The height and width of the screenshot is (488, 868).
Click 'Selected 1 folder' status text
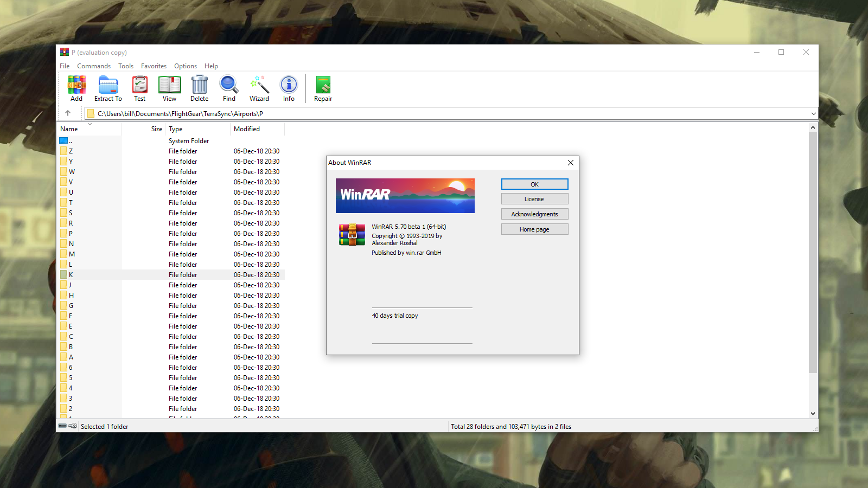(105, 427)
